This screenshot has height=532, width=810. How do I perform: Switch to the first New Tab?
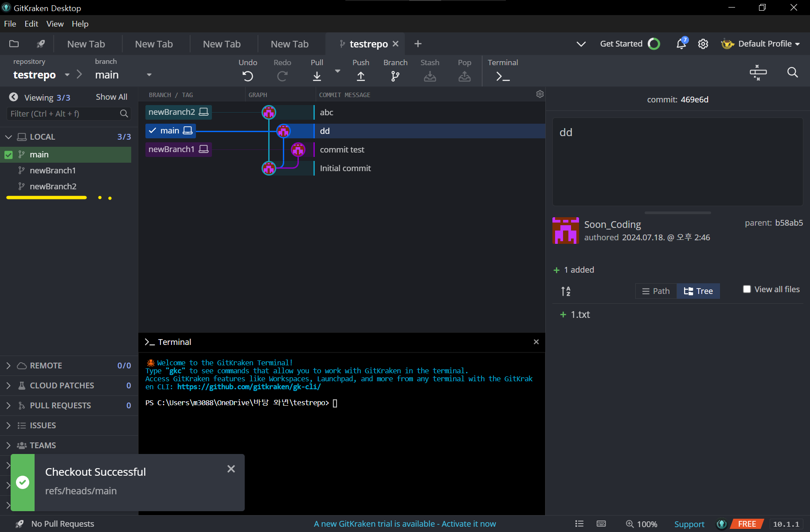(86, 44)
